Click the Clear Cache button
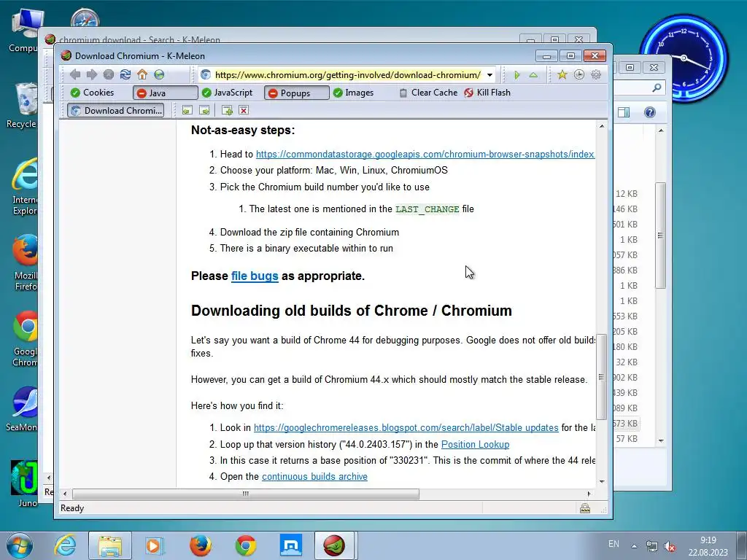The image size is (747, 560). 427,93
